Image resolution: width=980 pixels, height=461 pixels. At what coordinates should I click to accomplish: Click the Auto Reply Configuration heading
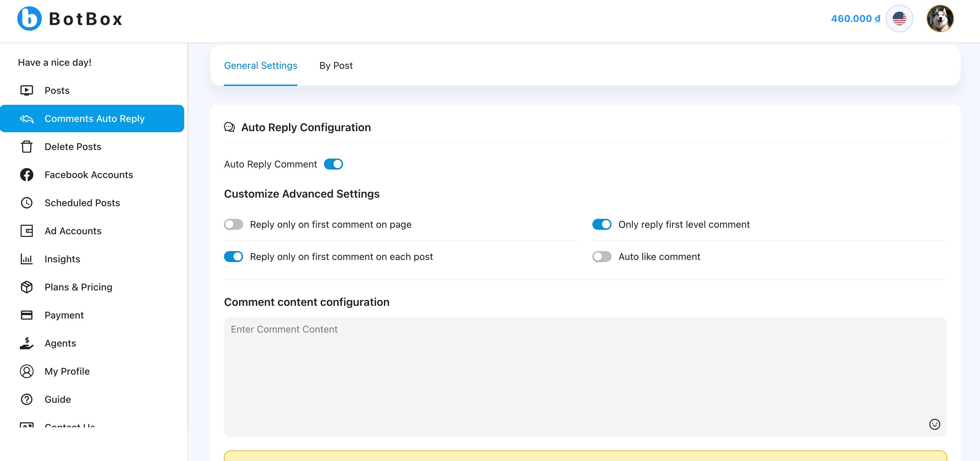click(x=306, y=127)
